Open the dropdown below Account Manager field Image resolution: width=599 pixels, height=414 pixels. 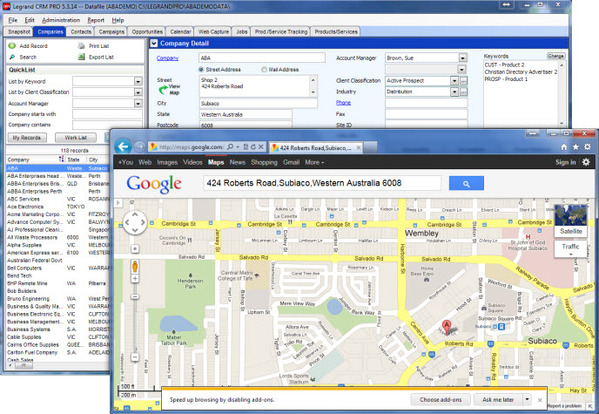pos(462,70)
